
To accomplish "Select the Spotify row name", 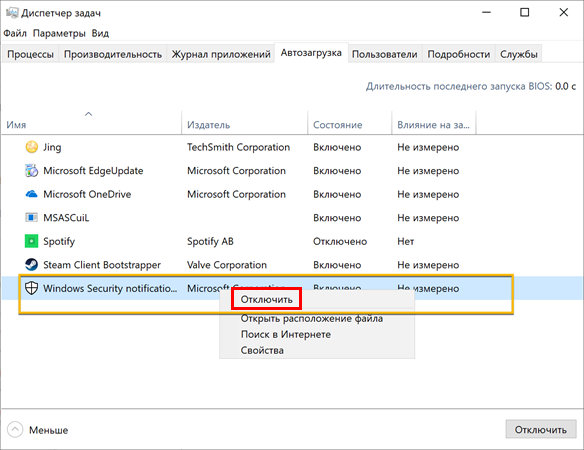I will click(x=59, y=241).
